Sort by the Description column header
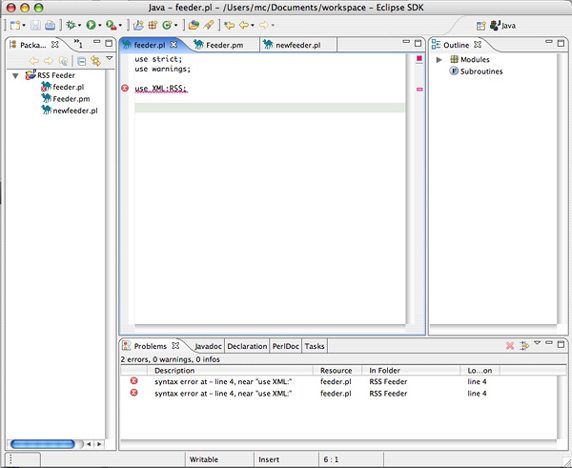The image size is (572, 468). click(230, 370)
